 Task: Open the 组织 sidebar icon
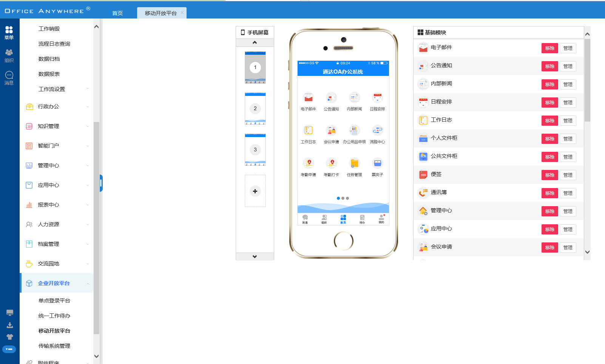pyautogui.click(x=9, y=56)
